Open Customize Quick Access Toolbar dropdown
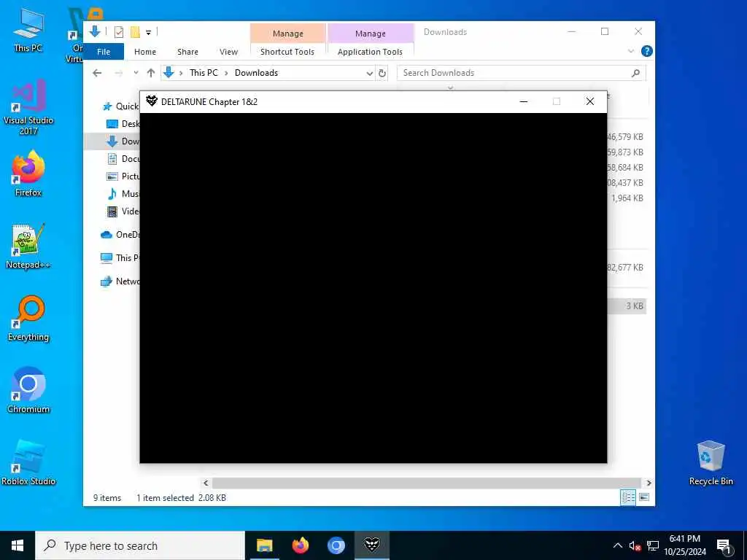747x560 pixels. pos(149,32)
